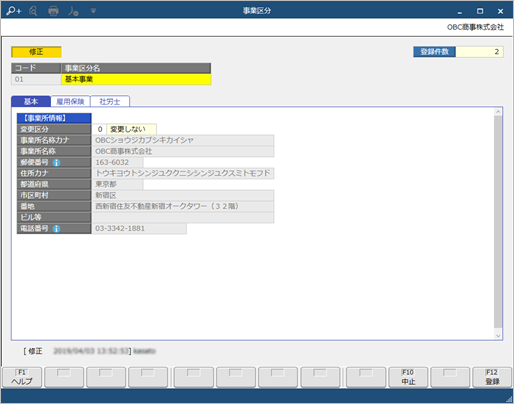Click the scroll down arrow in the panel
The image size is (514, 404).
point(498,336)
